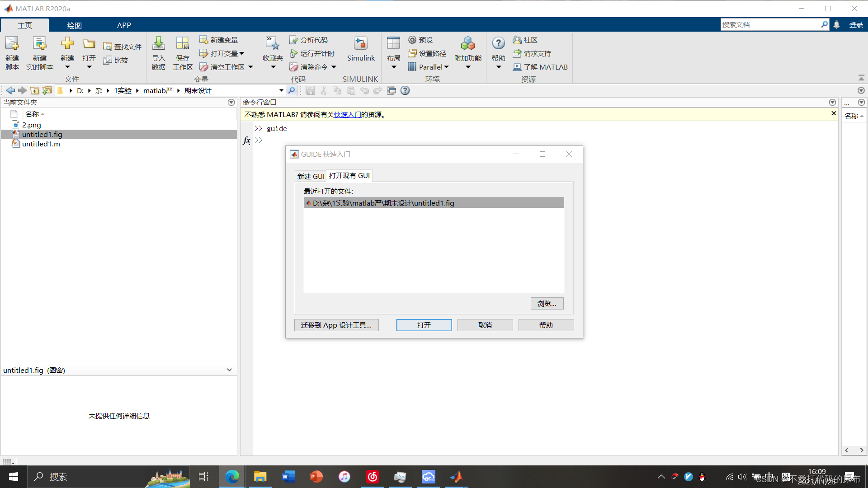Screen dimensions: 868x488
Task: Click the Open (打开) button in GUIDE dialog
Action: 424,325
